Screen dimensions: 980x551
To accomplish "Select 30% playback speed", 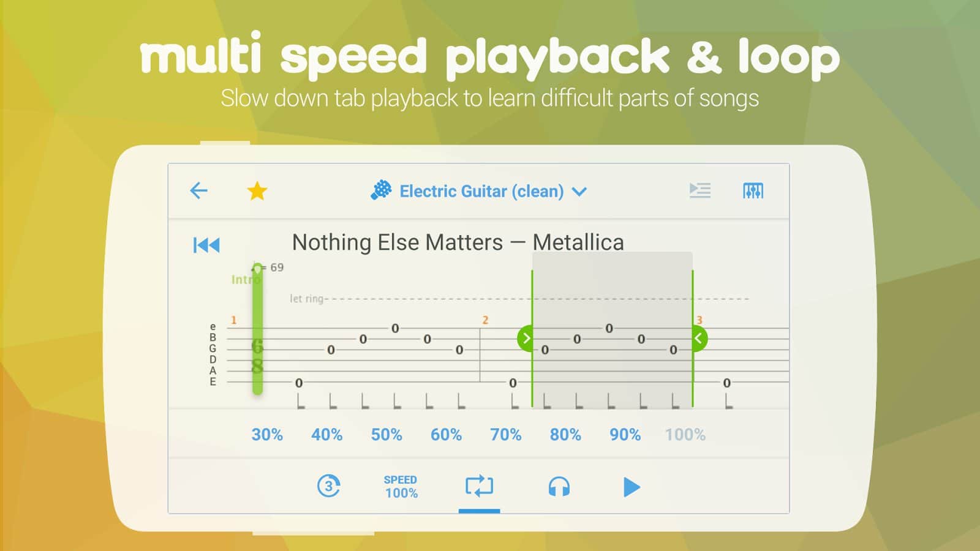I will click(267, 435).
